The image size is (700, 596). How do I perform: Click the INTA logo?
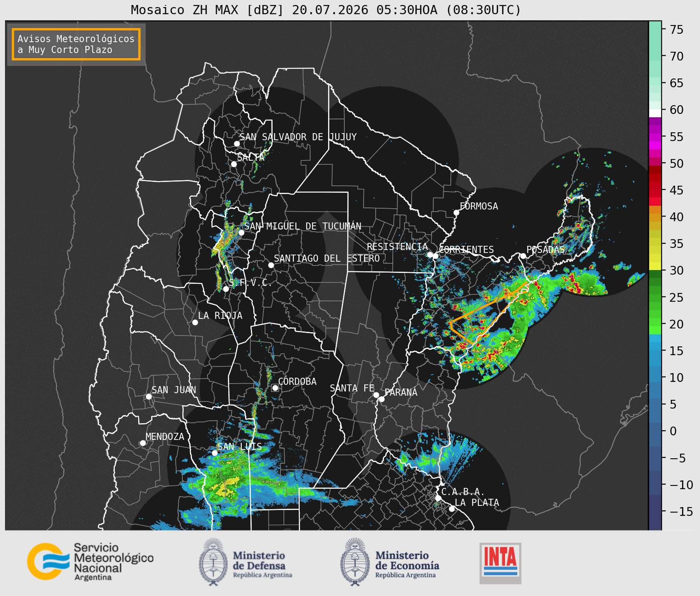(500, 563)
